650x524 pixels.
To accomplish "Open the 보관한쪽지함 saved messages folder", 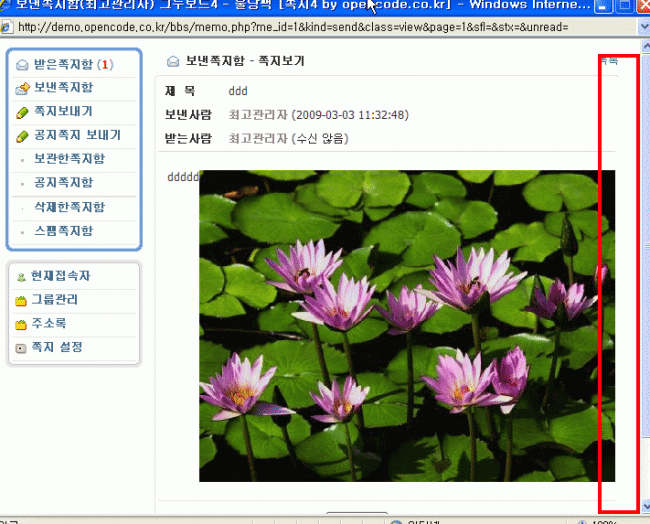I will tap(68, 159).
